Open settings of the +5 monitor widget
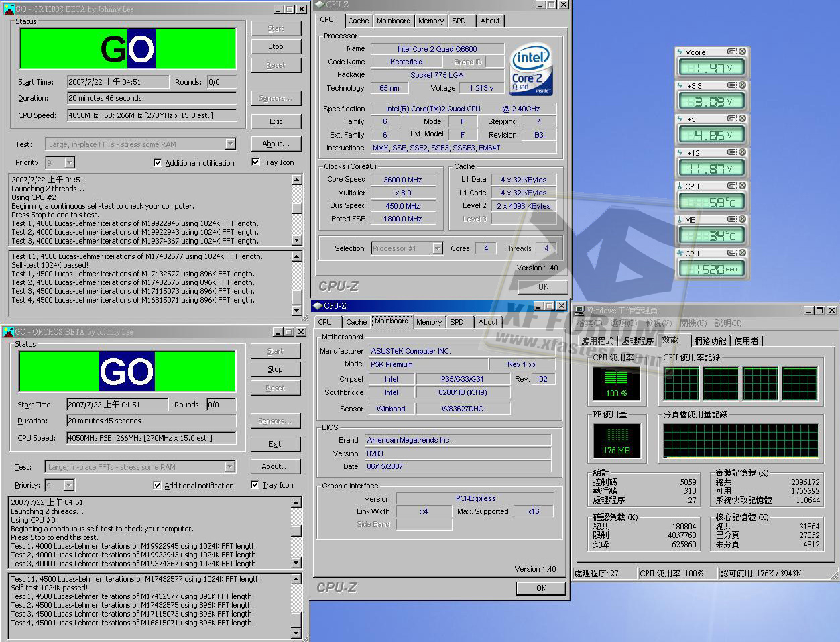Viewport: 840px width, 642px height. [x=732, y=119]
